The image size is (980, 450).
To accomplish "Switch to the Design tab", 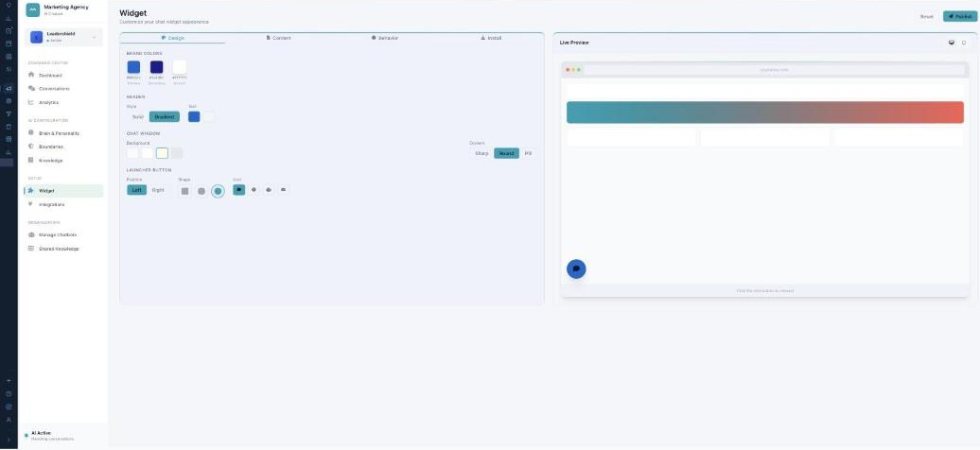I will coord(172,38).
